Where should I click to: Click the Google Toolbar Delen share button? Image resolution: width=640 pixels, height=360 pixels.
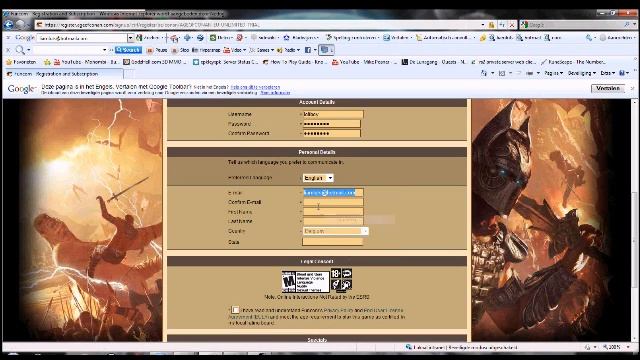click(222, 38)
